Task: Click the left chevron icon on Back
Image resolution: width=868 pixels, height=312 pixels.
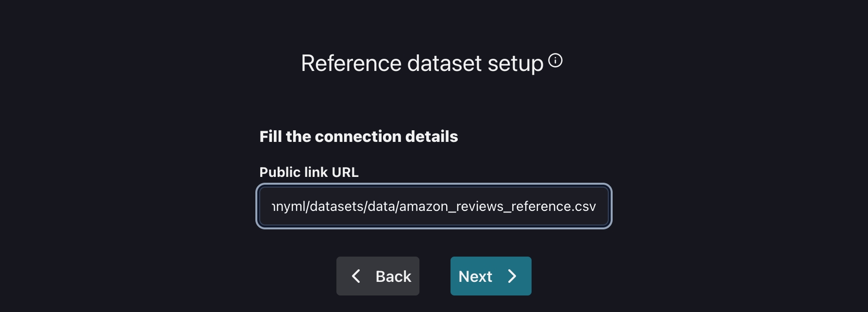Action: [356, 276]
